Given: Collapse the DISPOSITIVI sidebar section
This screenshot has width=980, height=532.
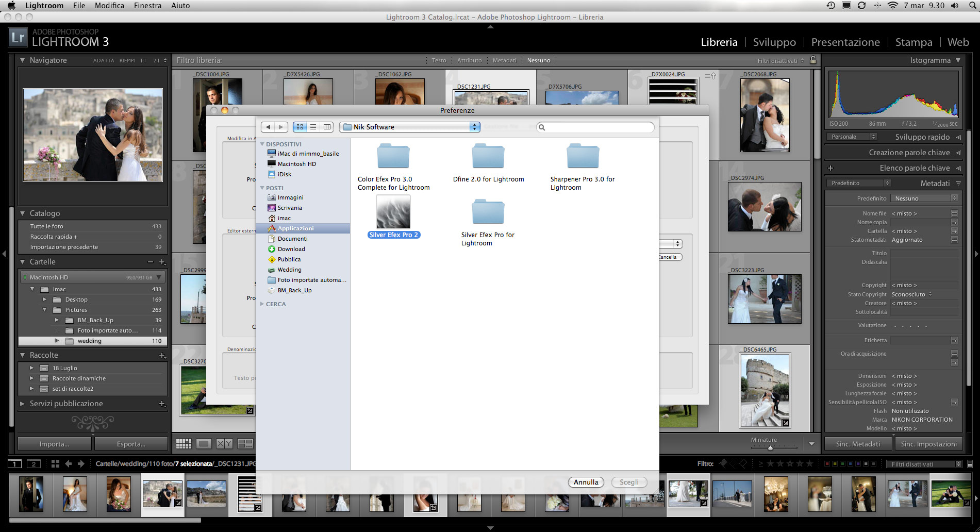Looking at the screenshot, I should [x=262, y=144].
